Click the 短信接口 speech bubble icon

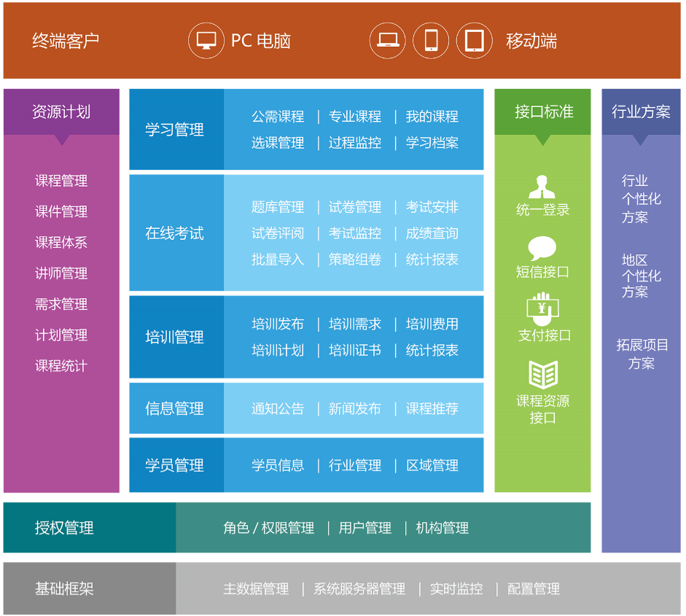542,249
